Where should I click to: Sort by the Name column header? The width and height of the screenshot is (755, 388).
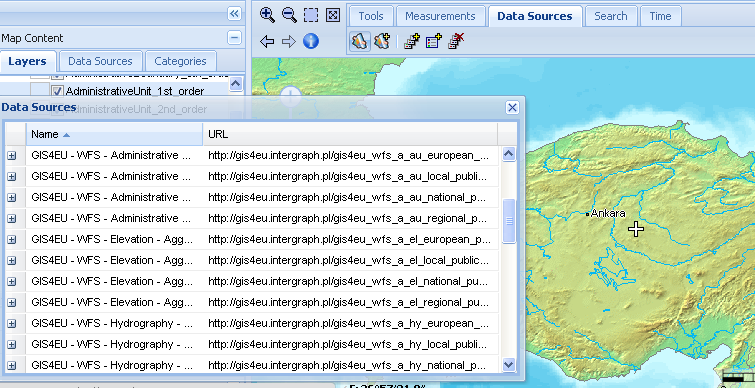[115, 134]
